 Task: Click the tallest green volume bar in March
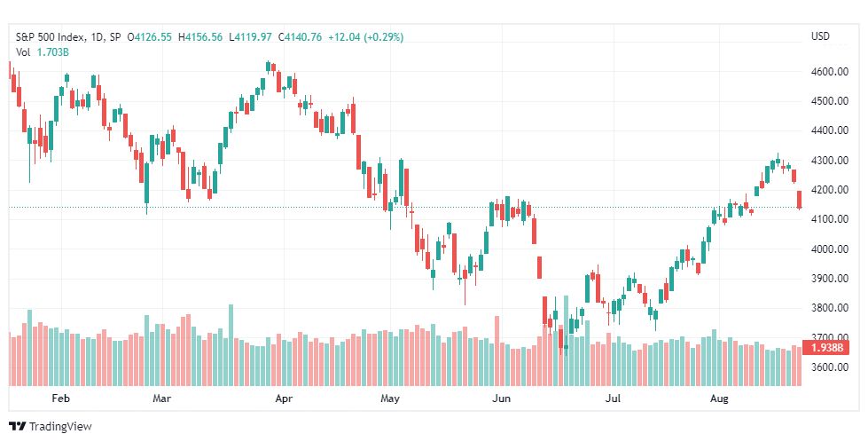(231, 345)
